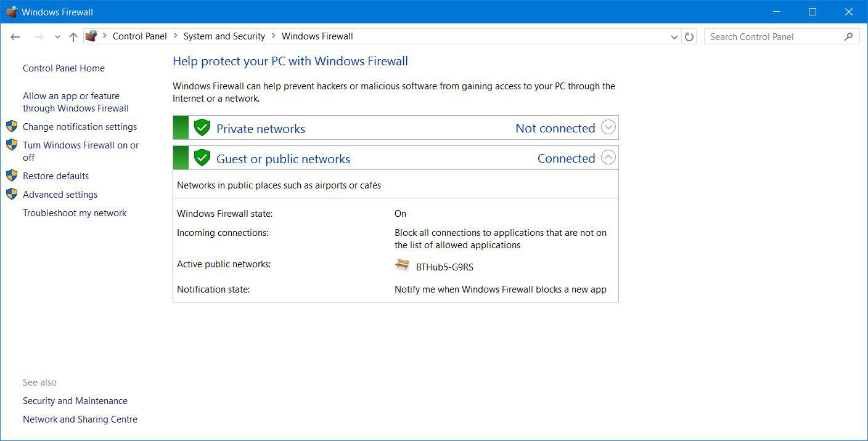The height and width of the screenshot is (441, 868).
Task: Click the Windows Firewall state label
Action: pyautogui.click(x=225, y=214)
